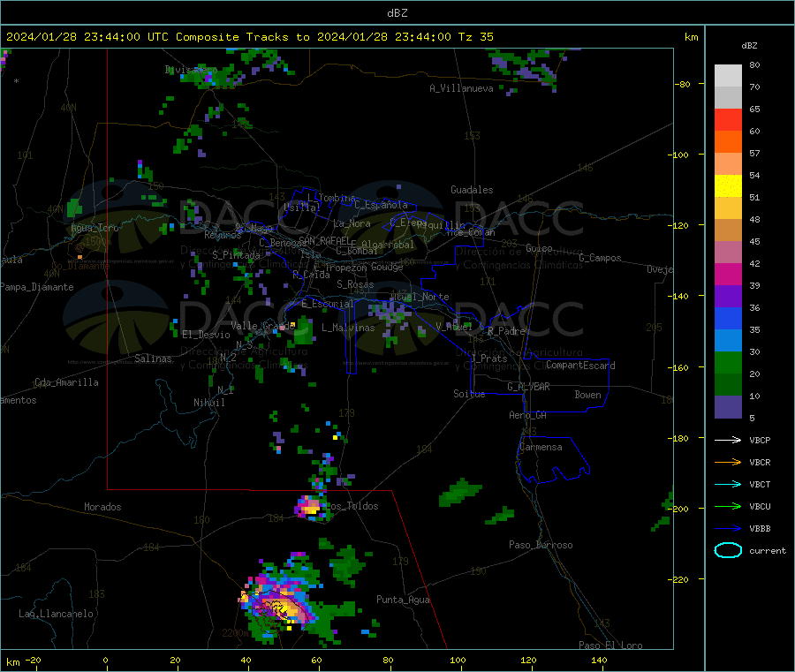Click the large storm cell west of Punta_Agua
Viewport: 795px width, 672px height.
[278, 603]
